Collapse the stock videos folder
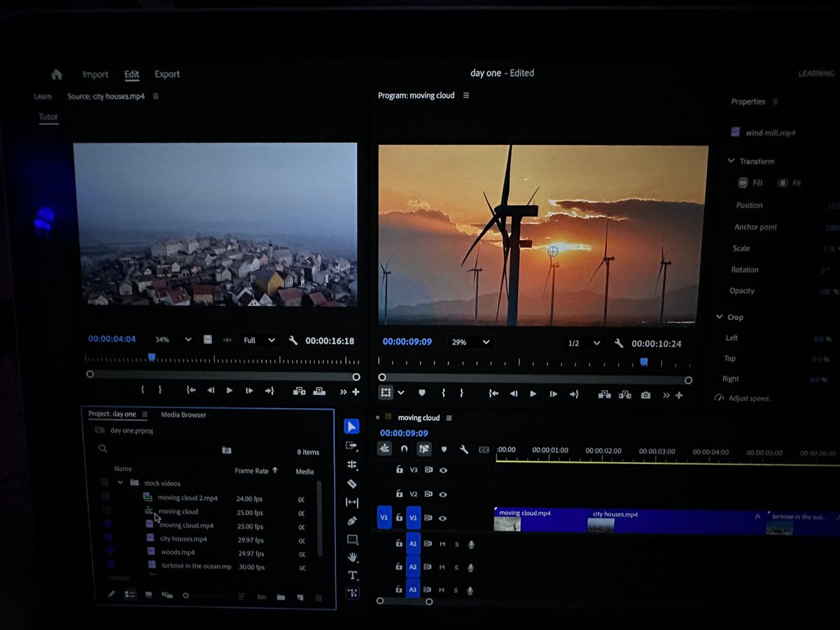 (120, 483)
